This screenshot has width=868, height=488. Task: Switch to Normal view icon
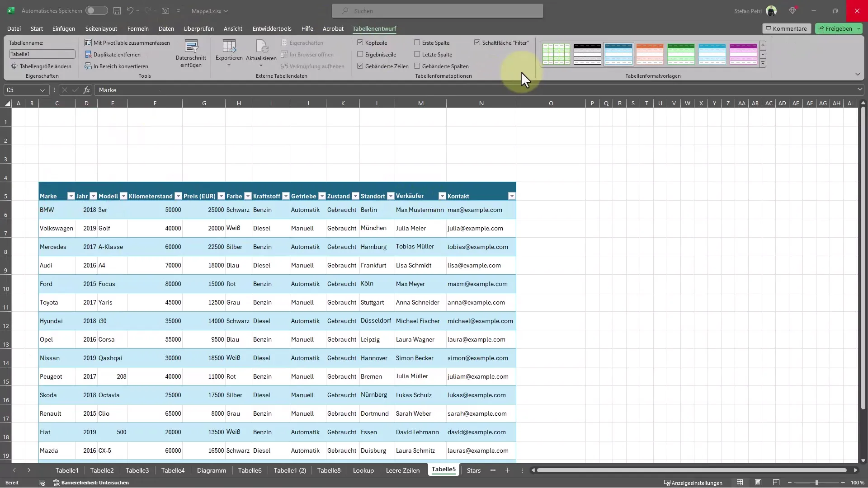(x=740, y=483)
